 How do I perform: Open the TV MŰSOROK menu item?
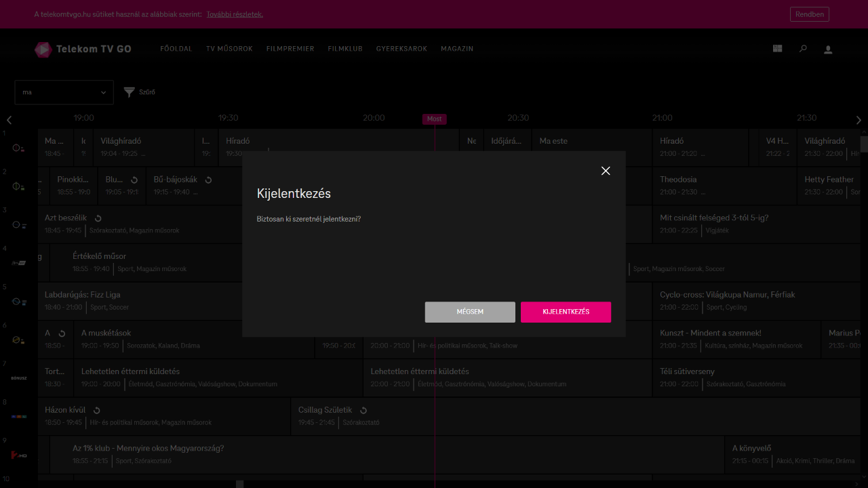point(229,49)
